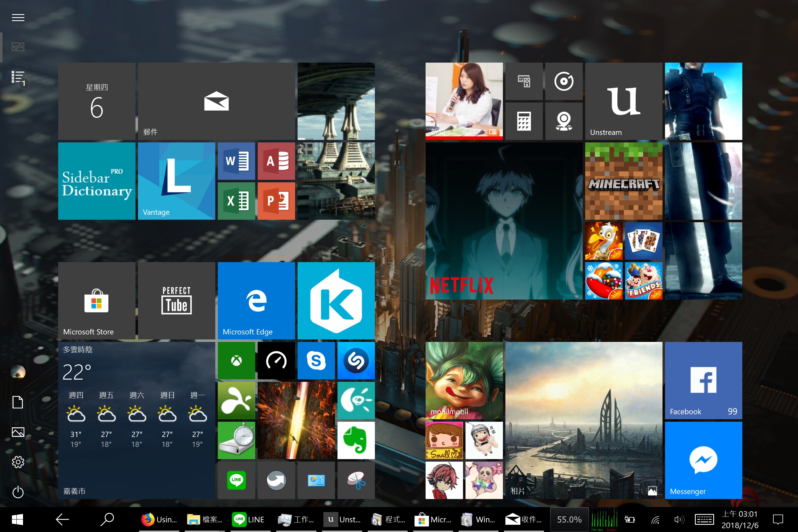Open the Action Center notifications icon
This screenshot has width=798, height=532.
(x=778, y=520)
